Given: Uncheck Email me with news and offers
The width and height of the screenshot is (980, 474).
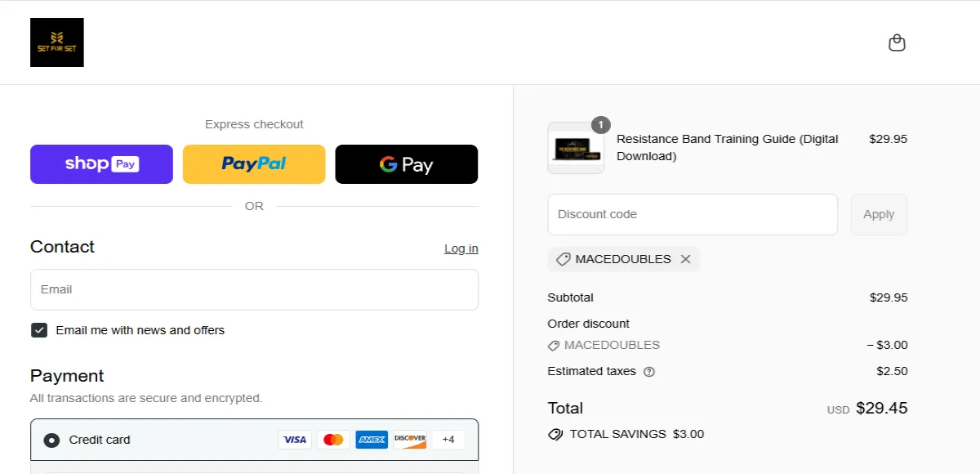Looking at the screenshot, I should point(39,330).
